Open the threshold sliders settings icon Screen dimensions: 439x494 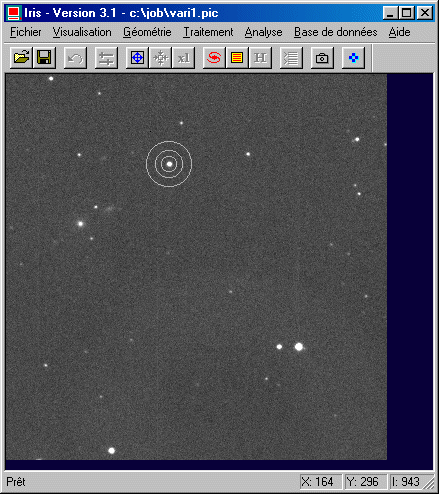tap(106, 58)
